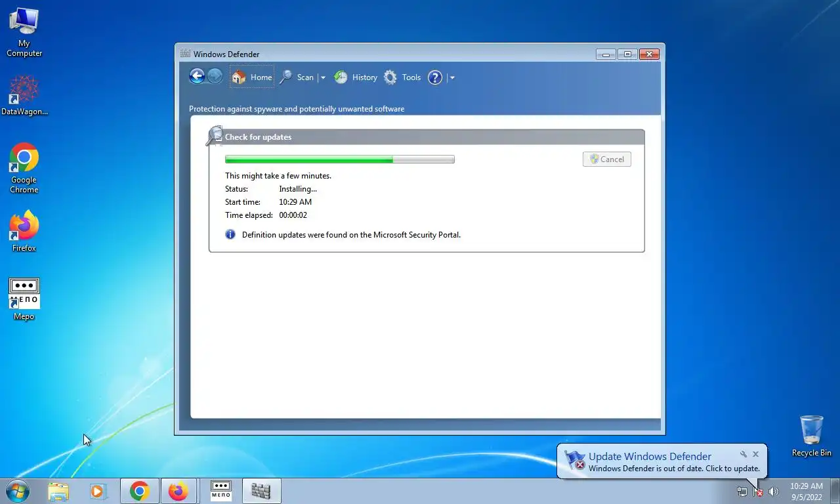Select the DataWagon desktop shortcut
The height and width of the screenshot is (504, 840).
(24, 95)
